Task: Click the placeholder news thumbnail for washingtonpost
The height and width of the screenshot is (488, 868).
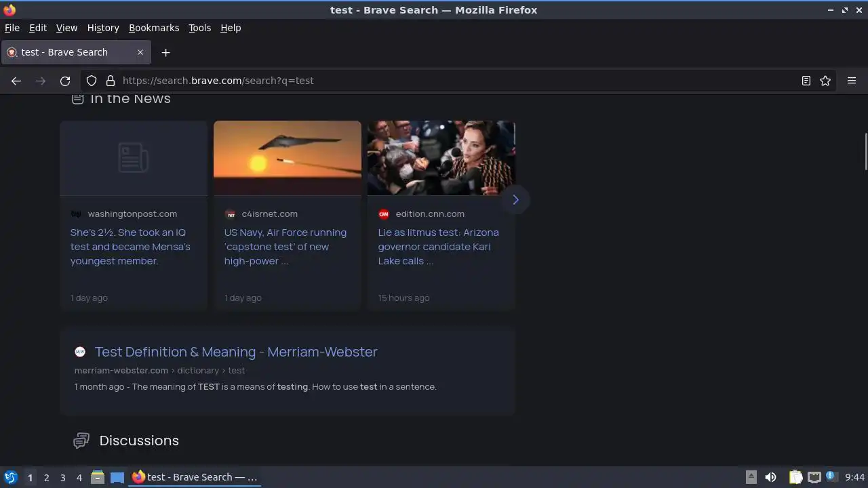Action: pyautogui.click(x=134, y=158)
